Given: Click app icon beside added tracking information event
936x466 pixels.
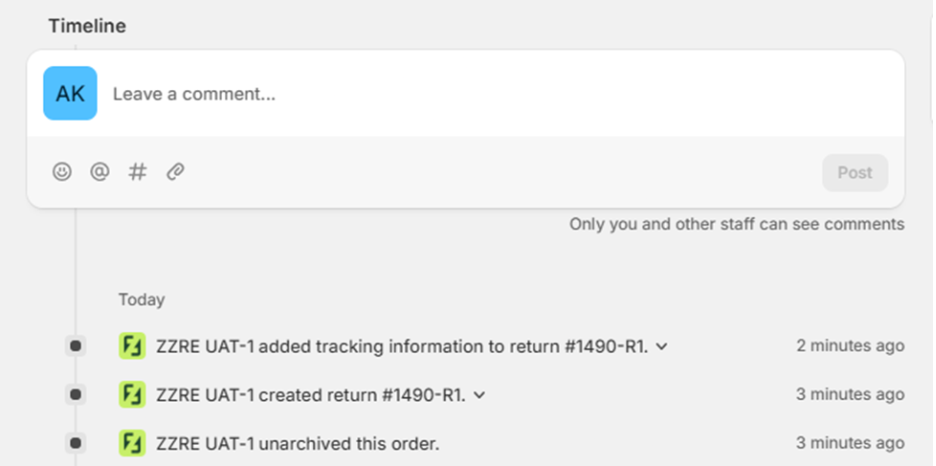Looking at the screenshot, I should [131, 346].
